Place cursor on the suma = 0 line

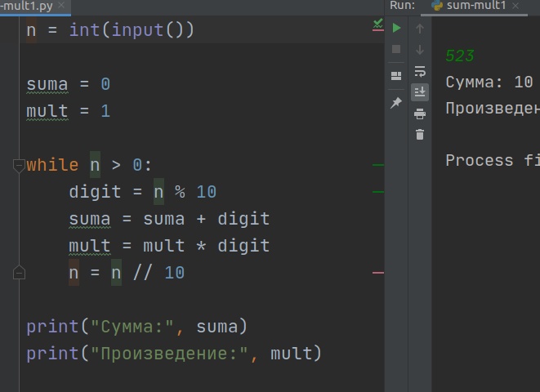pos(68,84)
